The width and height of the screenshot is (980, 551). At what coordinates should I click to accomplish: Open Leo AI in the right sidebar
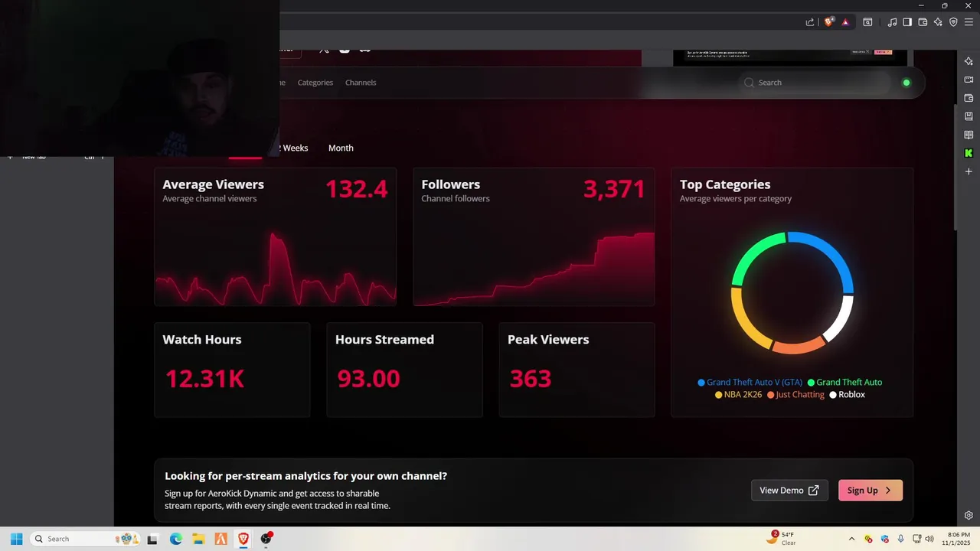pos(969,61)
